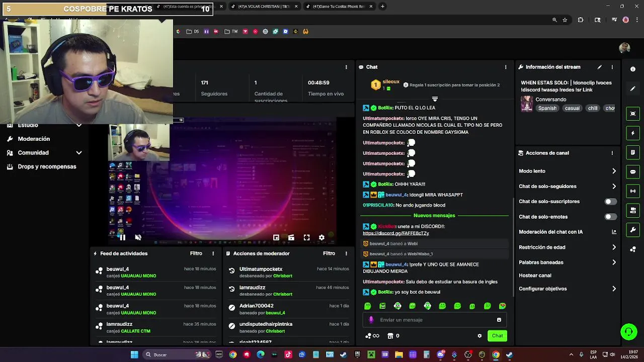Screen dimensions: 644x362
Task: Click the chat panel scrollbar
Action: [513, 246]
